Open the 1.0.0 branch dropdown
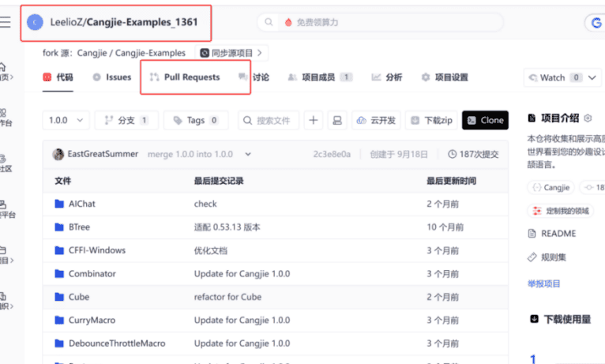 66,121
